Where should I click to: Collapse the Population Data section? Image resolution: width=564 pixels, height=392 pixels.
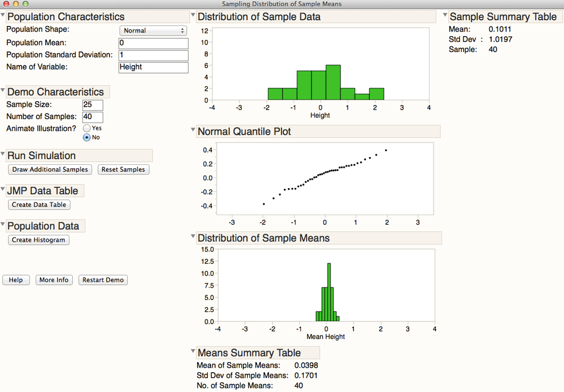(3, 225)
